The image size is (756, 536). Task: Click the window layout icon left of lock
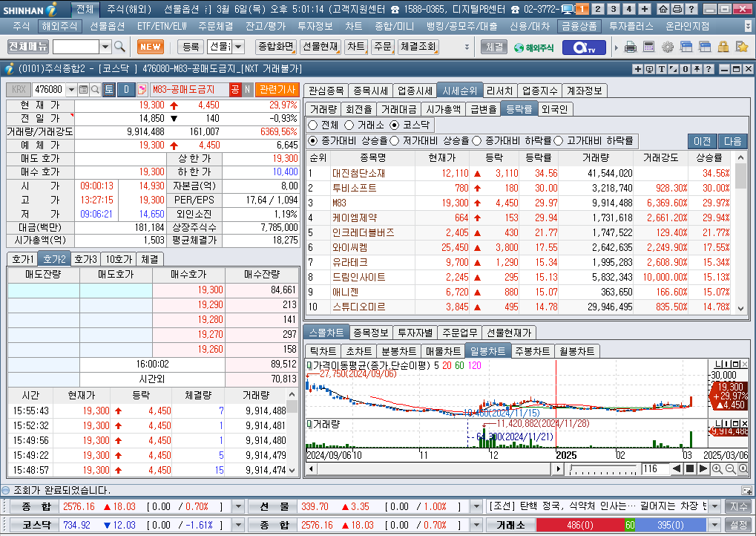point(705,47)
